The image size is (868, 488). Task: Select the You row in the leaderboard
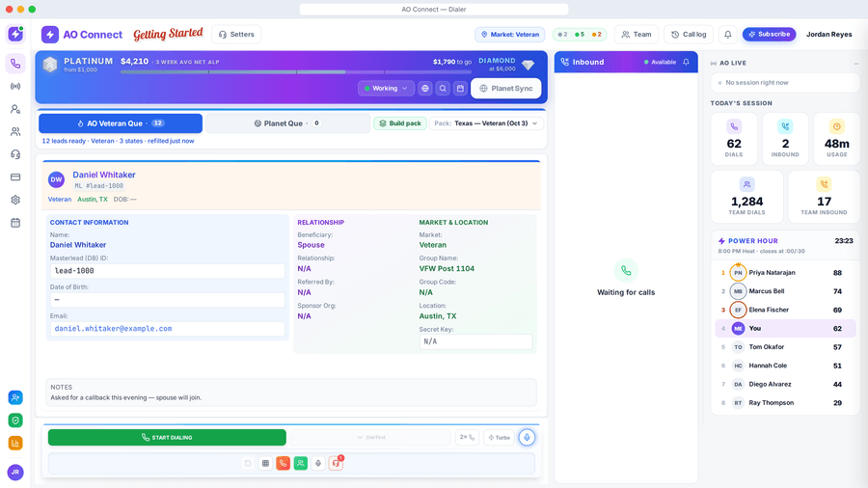click(785, 328)
